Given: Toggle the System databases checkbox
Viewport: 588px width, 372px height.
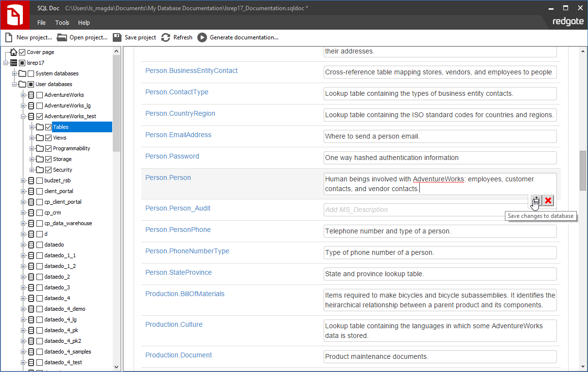Looking at the screenshot, I should point(31,73).
